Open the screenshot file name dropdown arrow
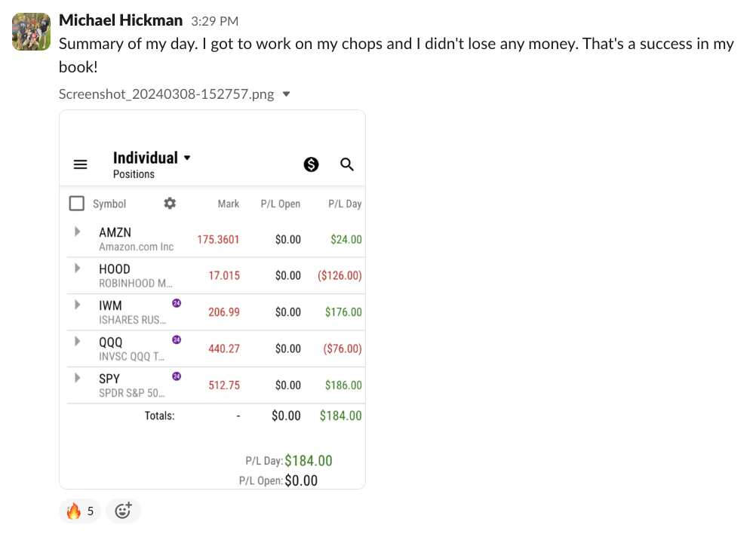Viewport: 756px width, 534px height. [x=286, y=94]
